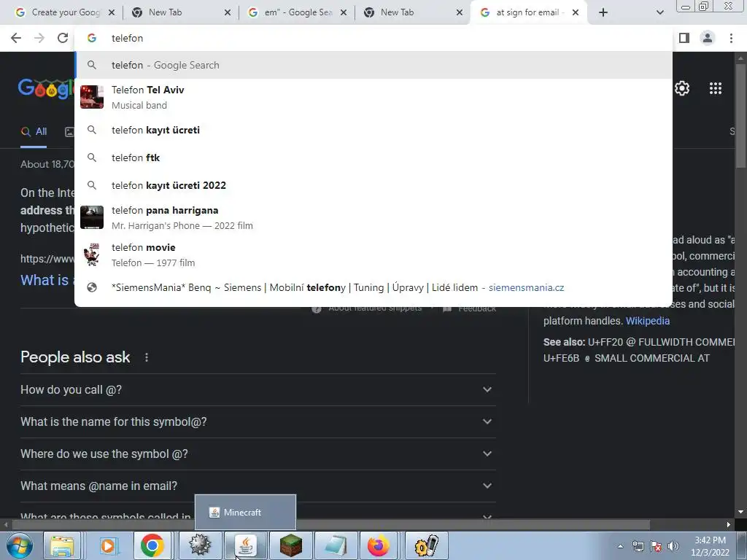Screen dimensions: 747x560
Task: Click the vertical page scrollbar
Action: coord(740,114)
